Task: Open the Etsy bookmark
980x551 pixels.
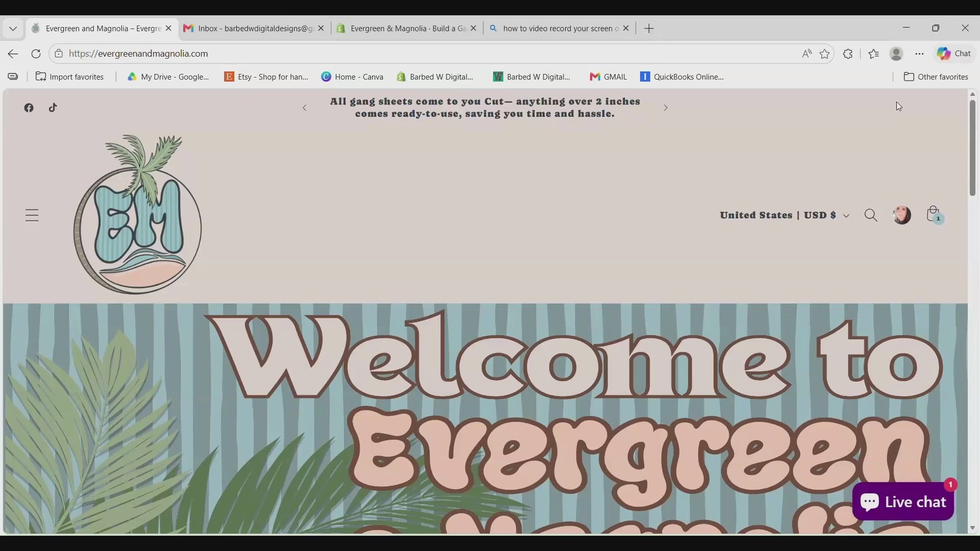Action: click(x=266, y=77)
